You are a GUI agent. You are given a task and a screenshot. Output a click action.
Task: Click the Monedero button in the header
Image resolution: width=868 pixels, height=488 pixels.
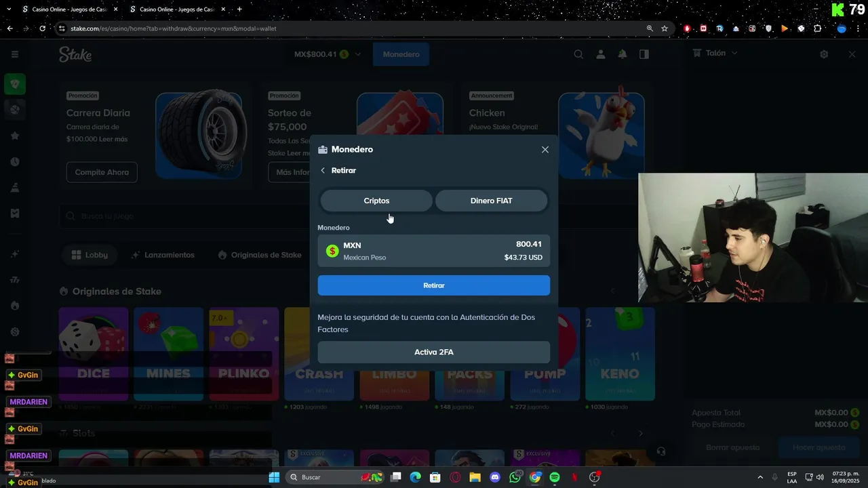tap(401, 54)
